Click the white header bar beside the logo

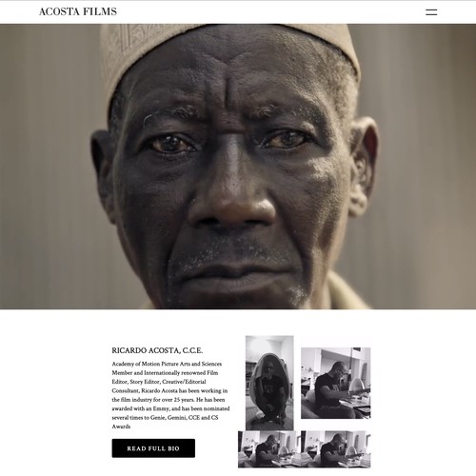pyautogui.click(x=269, y=12)
